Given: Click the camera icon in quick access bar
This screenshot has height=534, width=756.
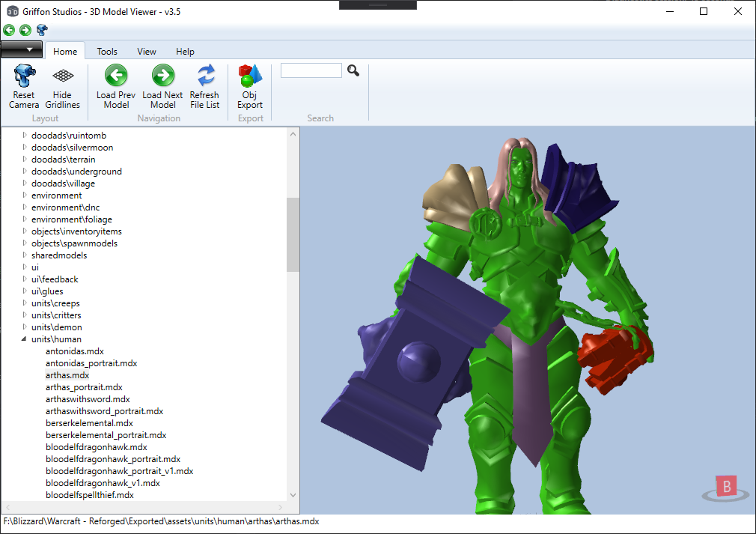Looking at the screenshot, I should pyautogui.click(x=42, y=31).
